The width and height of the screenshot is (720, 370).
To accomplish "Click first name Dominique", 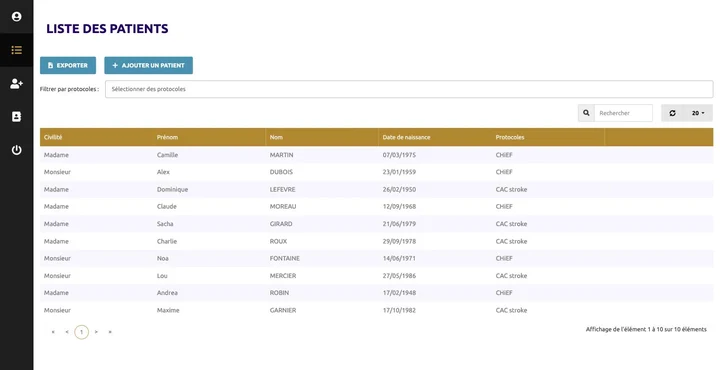I will coord(172,190).
